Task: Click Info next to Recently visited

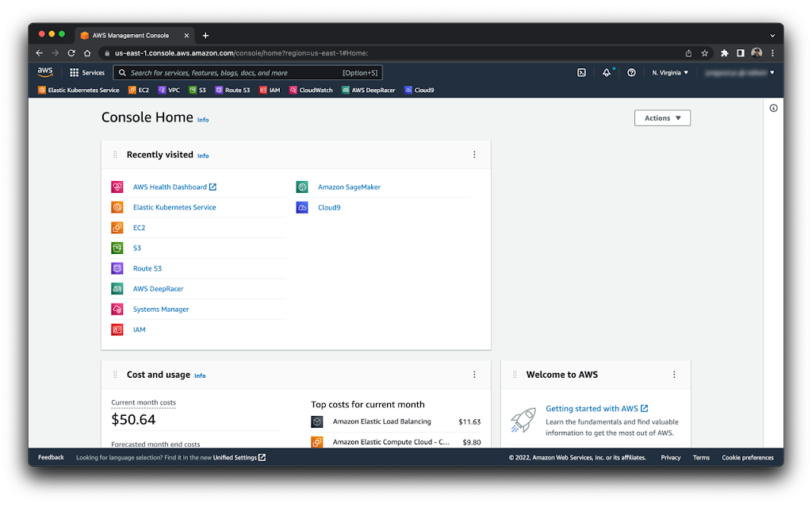Action: (203, 156)
